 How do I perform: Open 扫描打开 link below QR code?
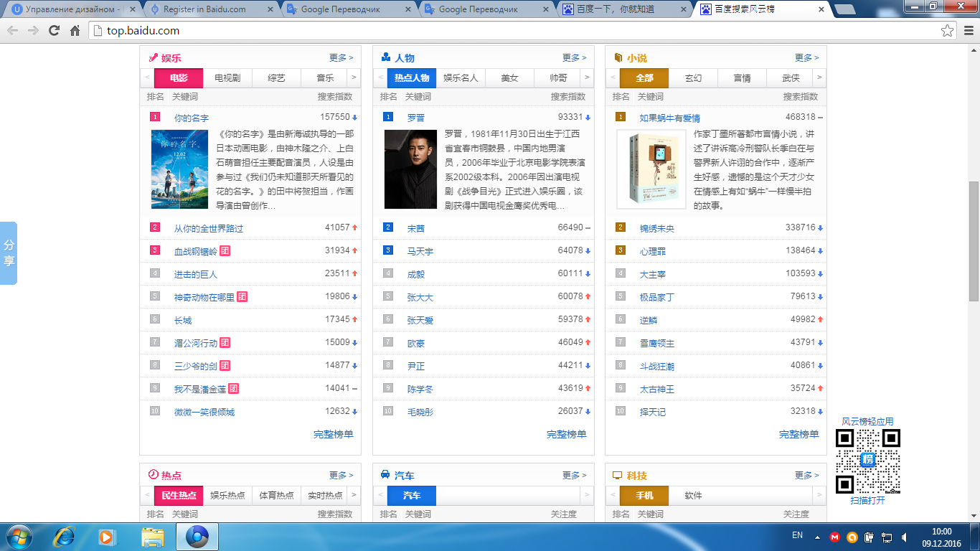click(x=868, y=500)
